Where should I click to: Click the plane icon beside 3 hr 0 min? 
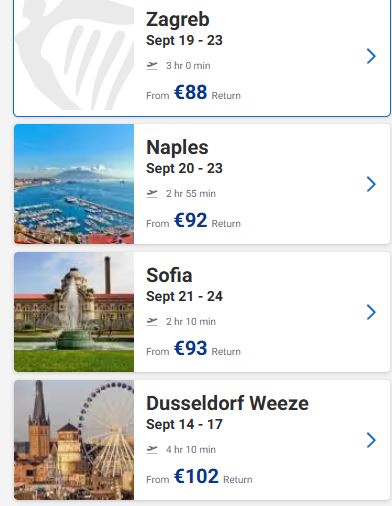pyautogui.click(x=152, y=65)
